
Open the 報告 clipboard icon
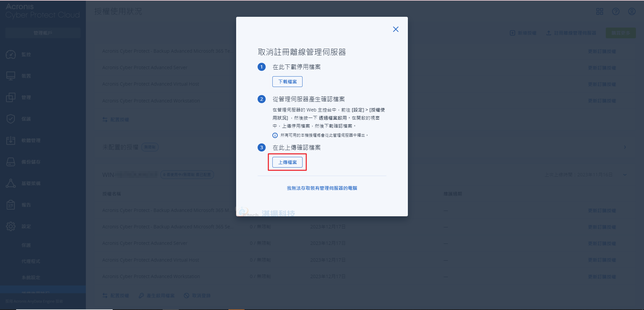11,205
